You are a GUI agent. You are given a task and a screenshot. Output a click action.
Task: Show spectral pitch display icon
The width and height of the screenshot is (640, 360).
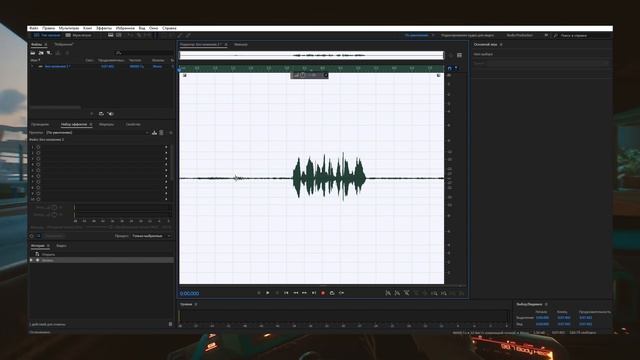coord(119,36)
